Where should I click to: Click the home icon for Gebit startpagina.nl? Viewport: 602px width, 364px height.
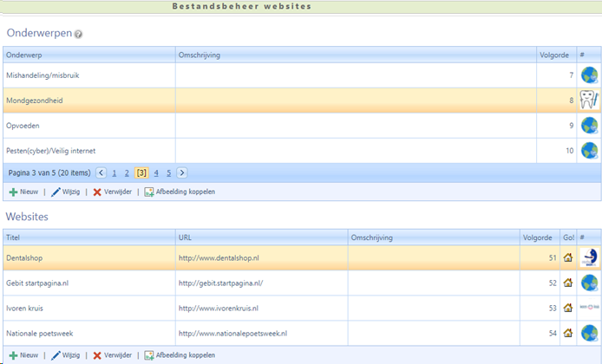click(568, 283)
